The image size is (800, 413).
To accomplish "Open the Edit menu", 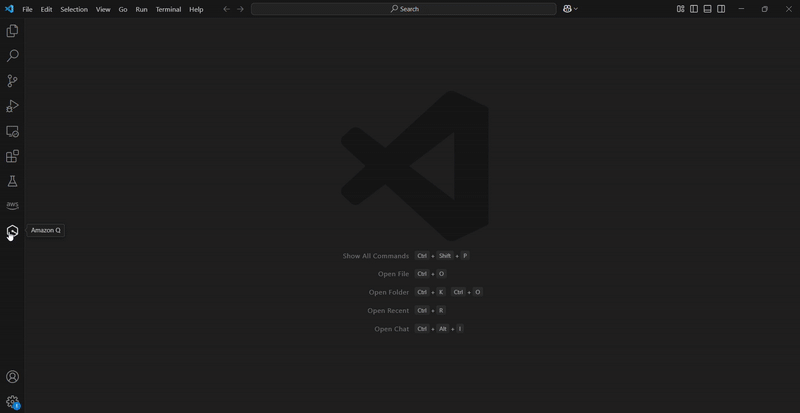I will 46,9.
